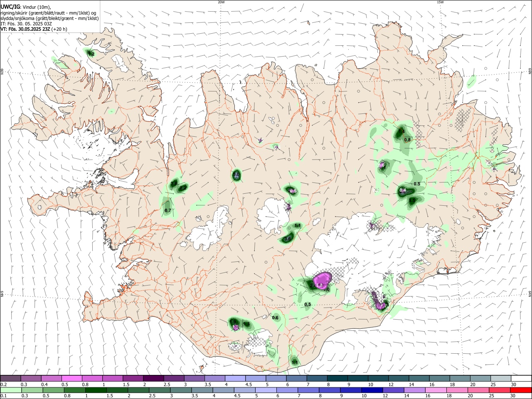Click the 0.2 label on the snow scale
The image size is (532, 399).
4,384
